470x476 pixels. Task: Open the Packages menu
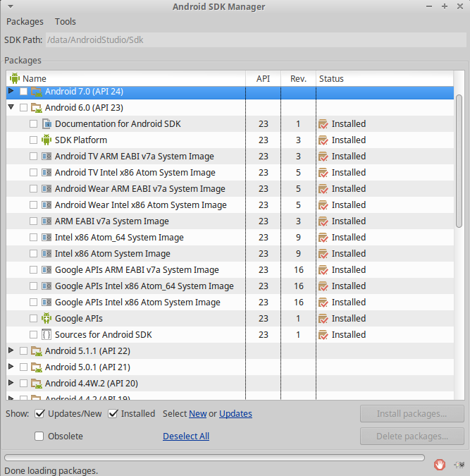tap(25, 22)
